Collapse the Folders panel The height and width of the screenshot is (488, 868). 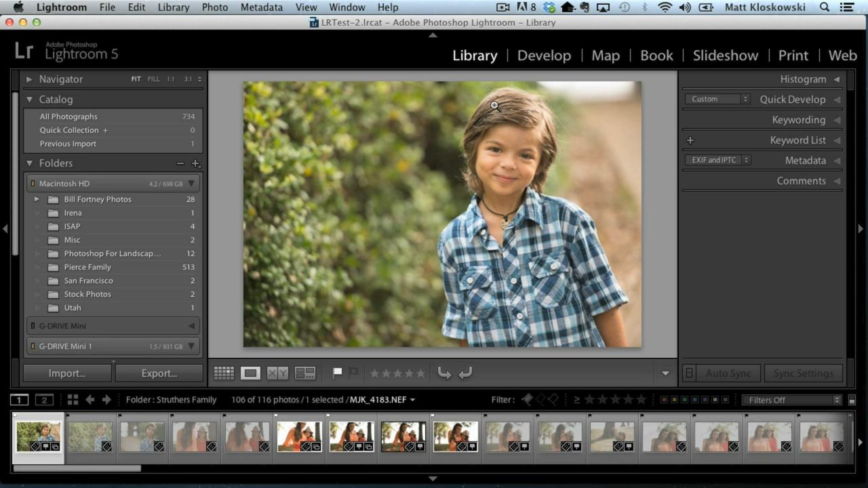tap(29, 163)
